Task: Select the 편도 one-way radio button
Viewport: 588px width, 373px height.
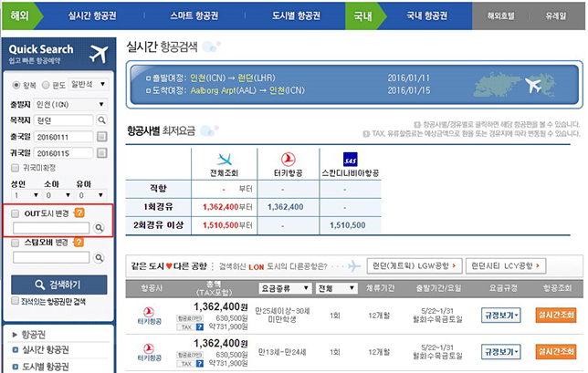Action: pyautogui.click(x=46, y=85)
